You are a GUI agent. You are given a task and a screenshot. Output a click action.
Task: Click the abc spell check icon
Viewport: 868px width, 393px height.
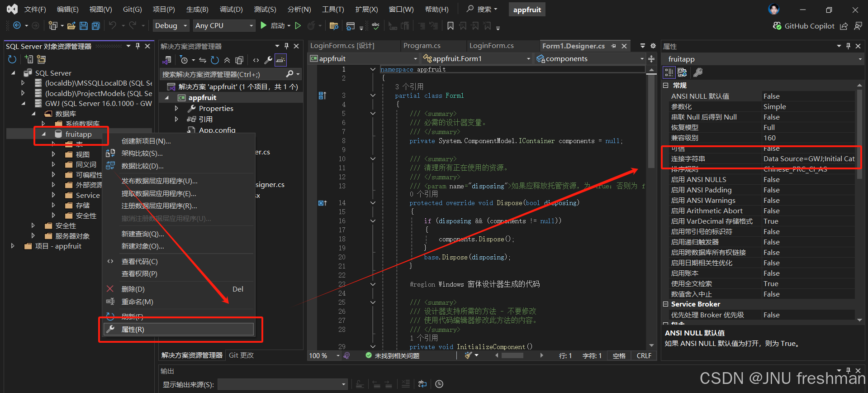point(375,26)
